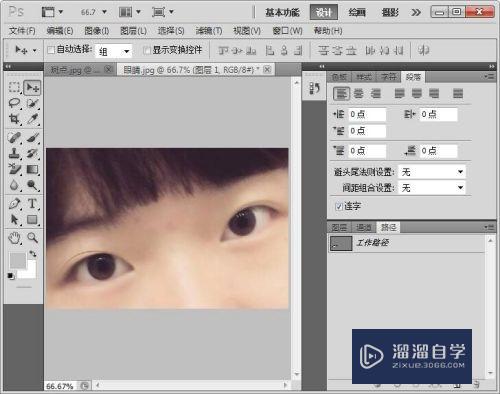Switch to 基本功能 workspace
The width and height of the screenshot is (500, 394).
(x=282, y=13)
